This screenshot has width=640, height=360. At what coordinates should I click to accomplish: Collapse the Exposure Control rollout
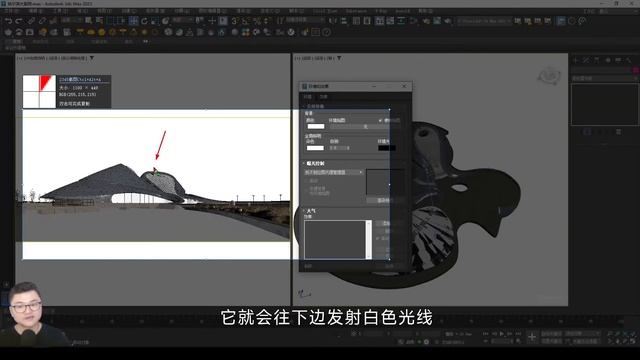(x=304, y=163)
